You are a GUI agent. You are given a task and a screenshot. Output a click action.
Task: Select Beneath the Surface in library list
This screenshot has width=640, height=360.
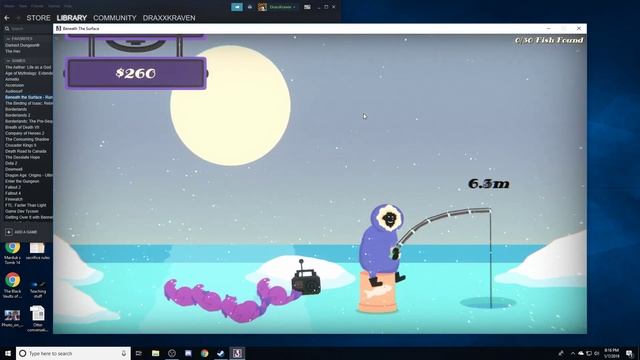(x=29, y=97)
